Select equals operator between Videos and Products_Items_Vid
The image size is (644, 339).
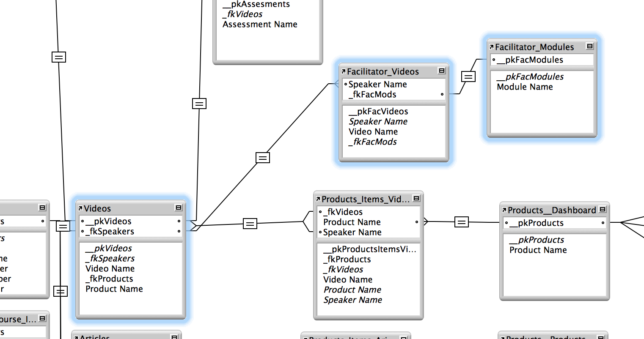[250, 224]
